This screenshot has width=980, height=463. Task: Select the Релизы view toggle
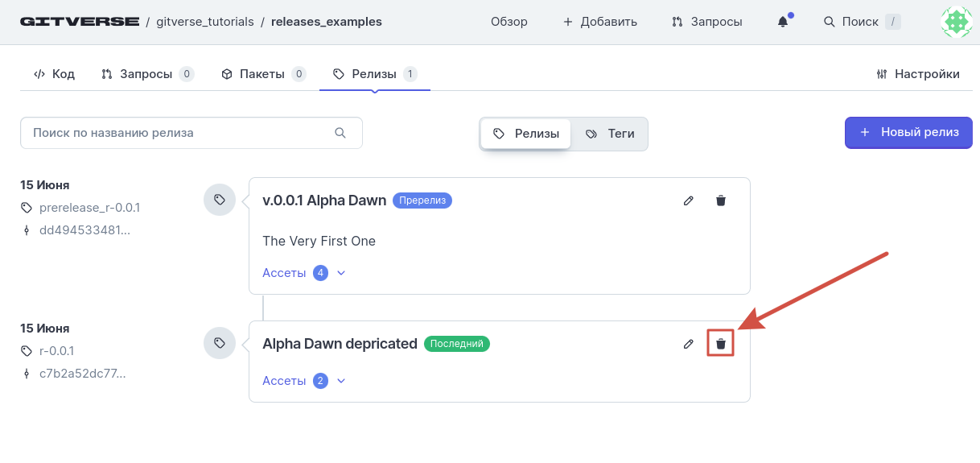click(526, 134)
